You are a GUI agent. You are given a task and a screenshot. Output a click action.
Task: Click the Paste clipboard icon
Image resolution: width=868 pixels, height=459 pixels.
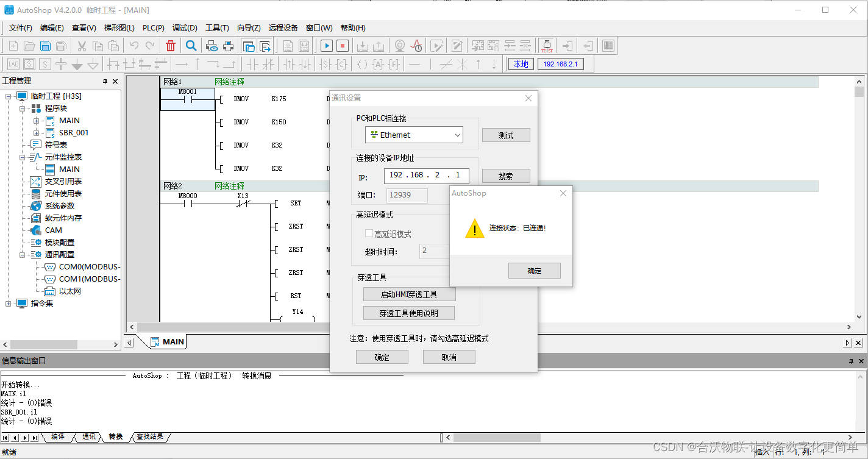[x=113, y=46]
